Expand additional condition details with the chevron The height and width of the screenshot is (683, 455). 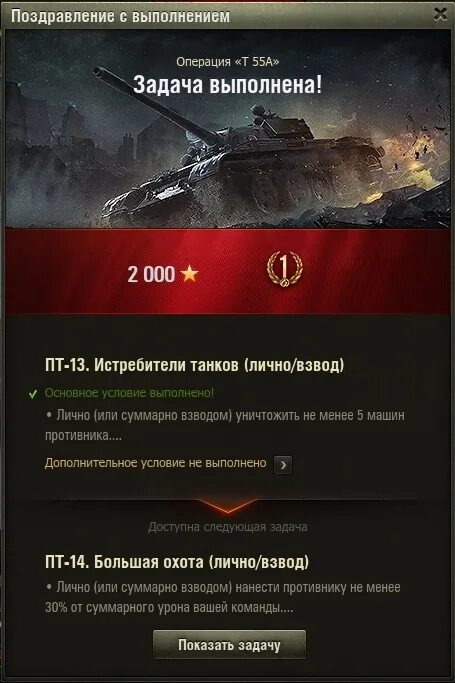(283, 465)
